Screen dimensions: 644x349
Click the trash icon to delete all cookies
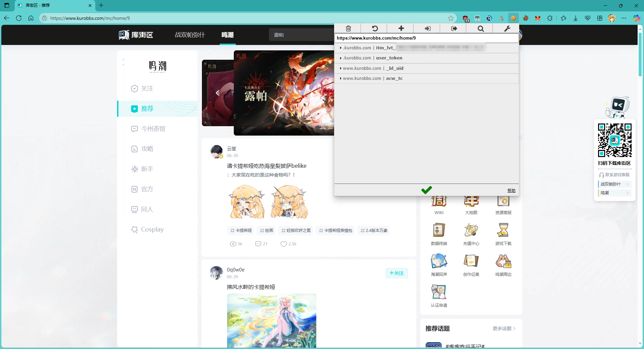click(x=348, y=29)
